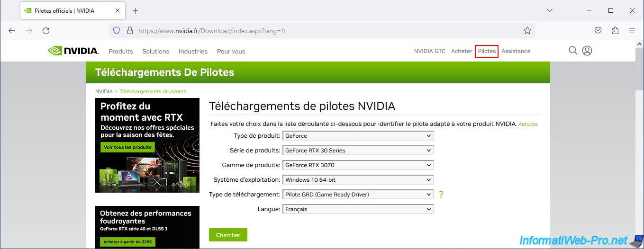Click the RTX holiday offers banner image
644x249 pixels.
tap(147, 145)
